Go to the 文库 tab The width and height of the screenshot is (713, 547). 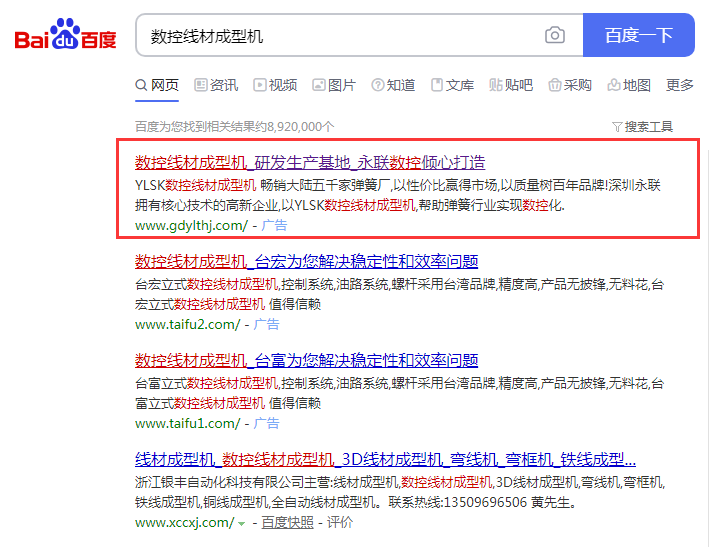[x=452, y=86]
